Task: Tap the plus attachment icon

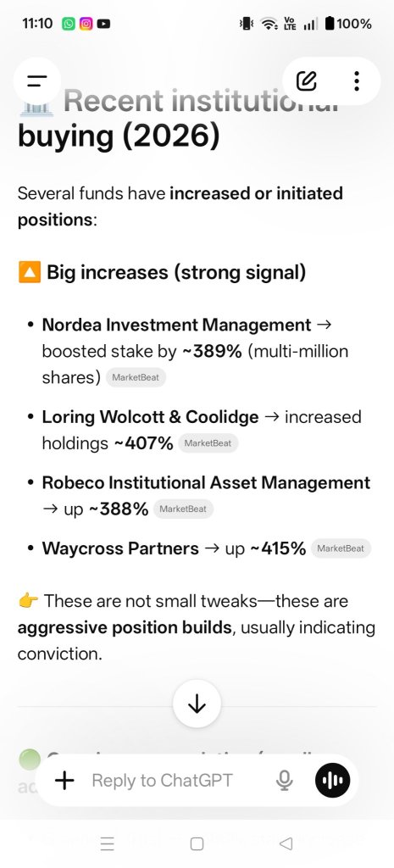Action: (x=64, y=781)
